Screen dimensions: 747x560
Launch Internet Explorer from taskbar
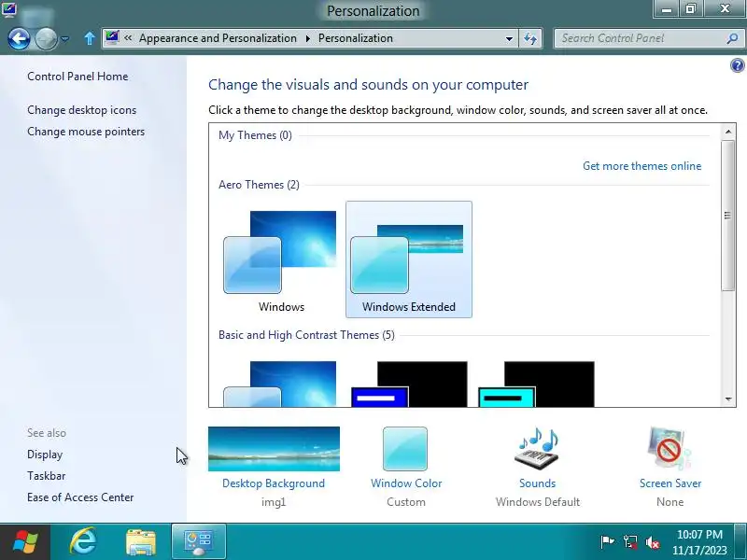(x=83, y=541)
